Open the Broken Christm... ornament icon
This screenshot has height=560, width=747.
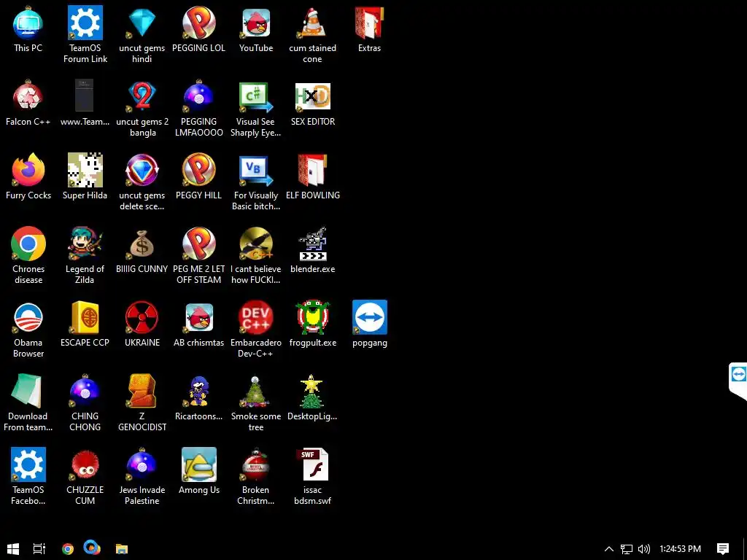point(256,464)
